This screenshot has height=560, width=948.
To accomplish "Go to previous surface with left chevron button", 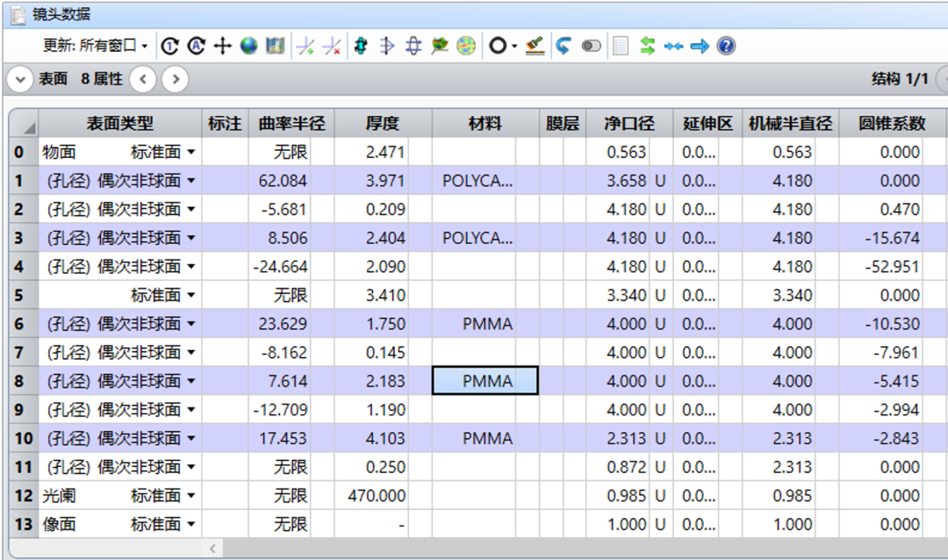I will [143, 79].
